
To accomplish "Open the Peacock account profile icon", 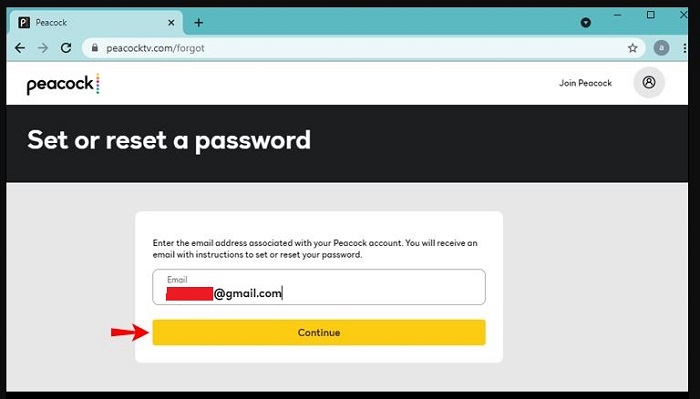I will click(649, 82).
